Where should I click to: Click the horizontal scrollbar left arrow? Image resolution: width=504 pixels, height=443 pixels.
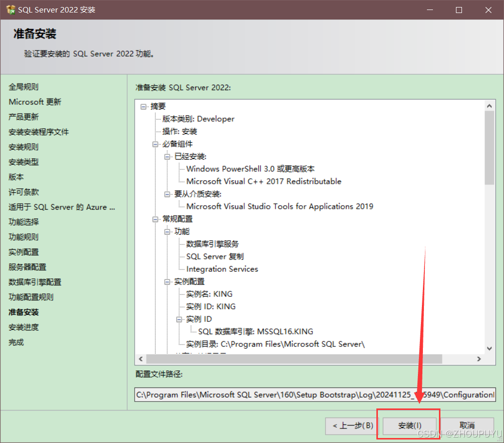(141, 359)
